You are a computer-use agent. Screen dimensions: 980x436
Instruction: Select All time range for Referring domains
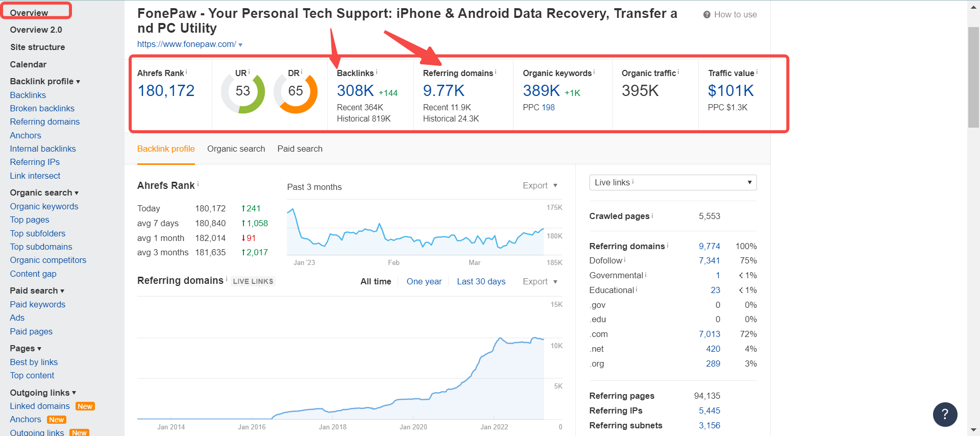point(376,281)
